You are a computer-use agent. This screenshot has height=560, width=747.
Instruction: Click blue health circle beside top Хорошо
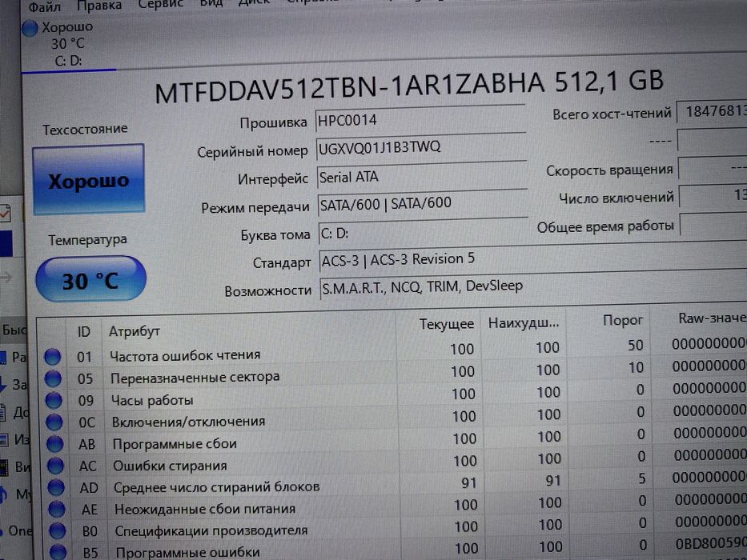tap(30, 29)
